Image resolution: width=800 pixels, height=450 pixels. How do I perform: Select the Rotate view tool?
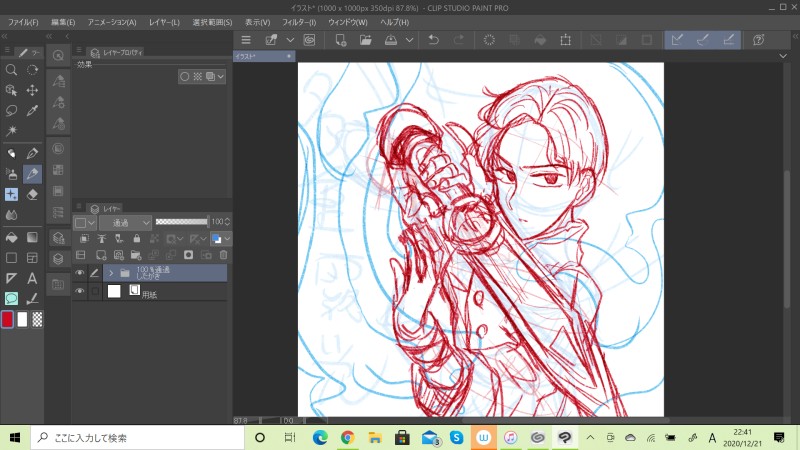click(x=32, y=70)
